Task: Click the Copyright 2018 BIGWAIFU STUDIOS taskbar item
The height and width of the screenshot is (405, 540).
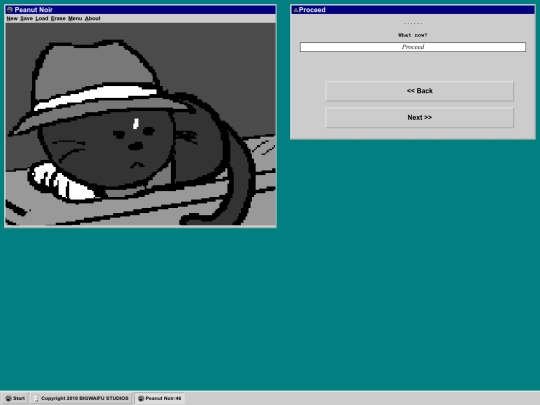Action: point(82,398)
